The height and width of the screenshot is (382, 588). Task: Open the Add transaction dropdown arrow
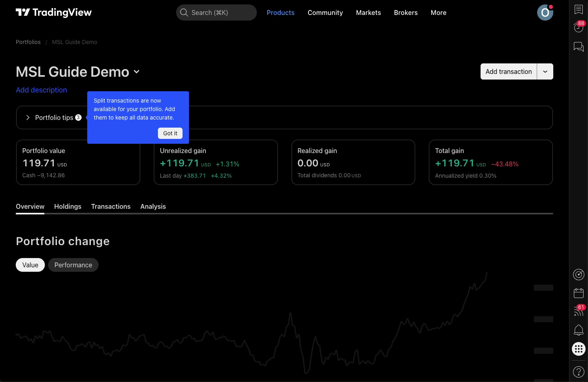point(545,71)
